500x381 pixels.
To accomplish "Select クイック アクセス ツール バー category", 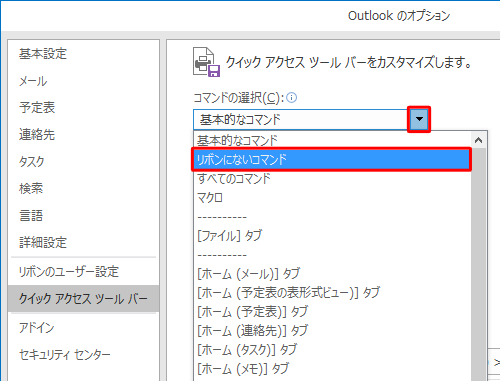I will (x=83, y=299).
